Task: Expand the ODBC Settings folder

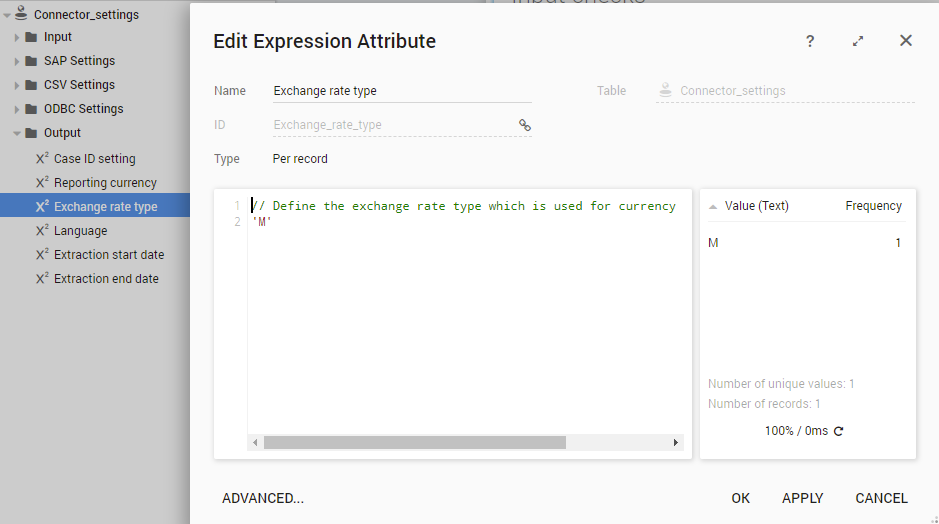Action: tap(17, 110)
